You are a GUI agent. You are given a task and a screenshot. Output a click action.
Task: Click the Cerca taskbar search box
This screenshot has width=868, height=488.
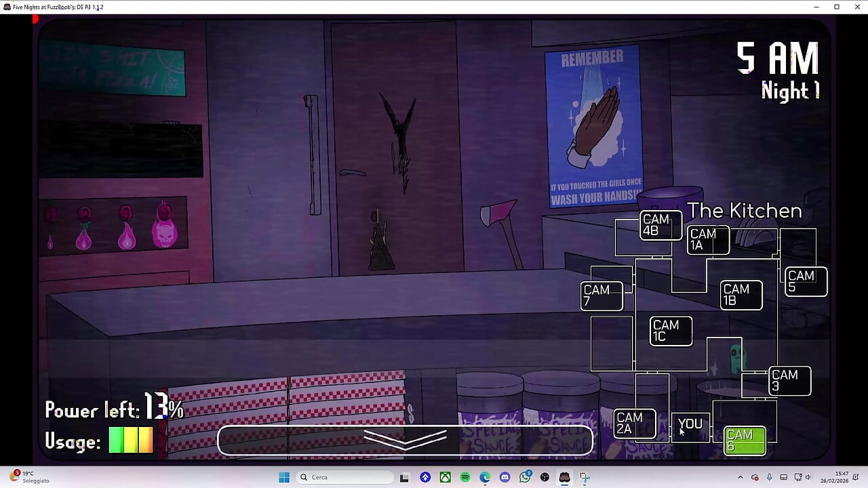tap(344, 477)
